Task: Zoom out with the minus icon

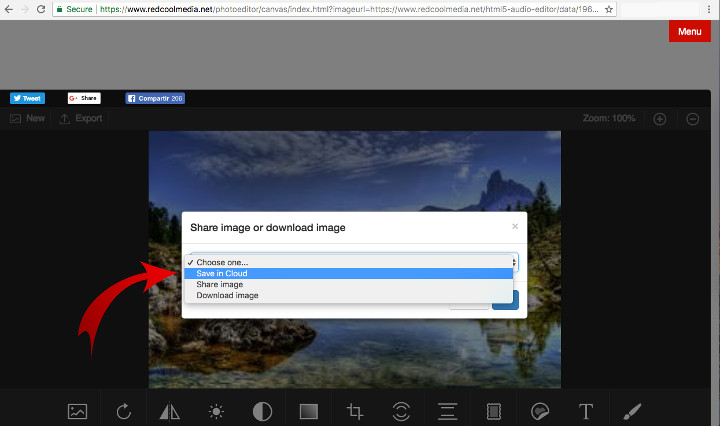Action: coord(692,119)
